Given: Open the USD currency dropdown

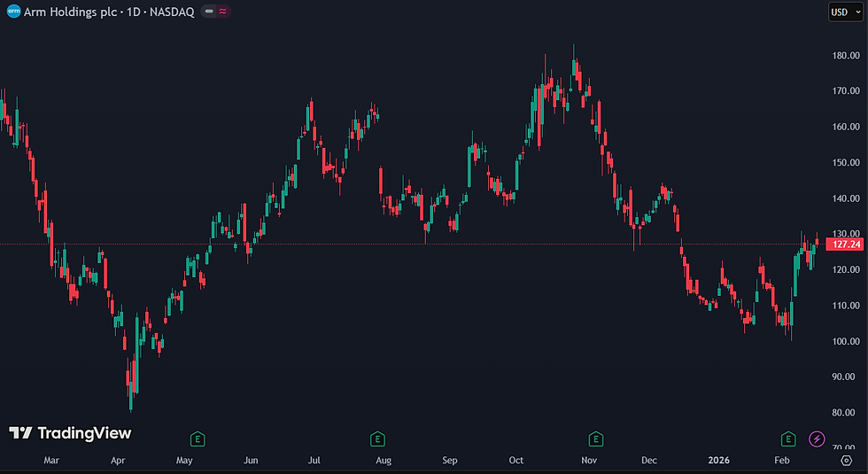Looking at the screenshot, I should point(846,12).
